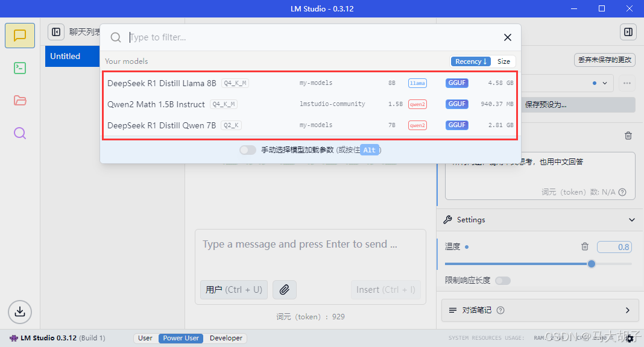Click the wrench icon beside Settings
This screenshot has width=644, height=347.
pos(447,219)
